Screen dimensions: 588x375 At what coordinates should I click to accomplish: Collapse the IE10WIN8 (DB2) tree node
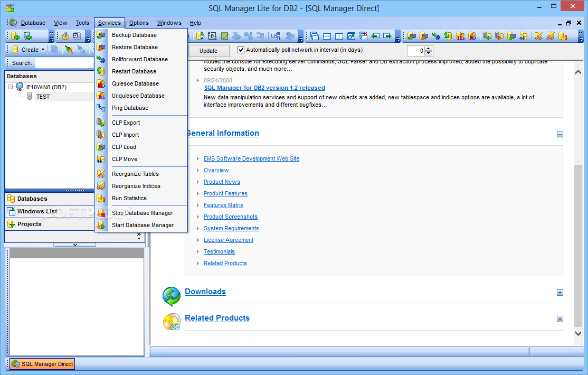(x=11, y=87)
